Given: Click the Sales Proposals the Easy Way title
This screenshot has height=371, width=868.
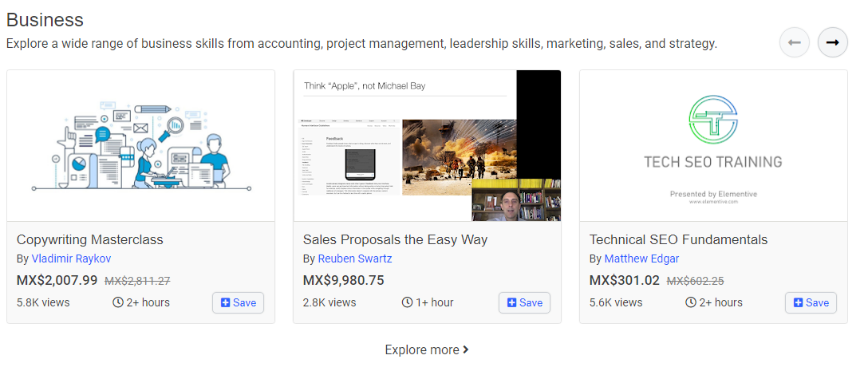Looking at the screenshot, I should click(x=395, y=239).
